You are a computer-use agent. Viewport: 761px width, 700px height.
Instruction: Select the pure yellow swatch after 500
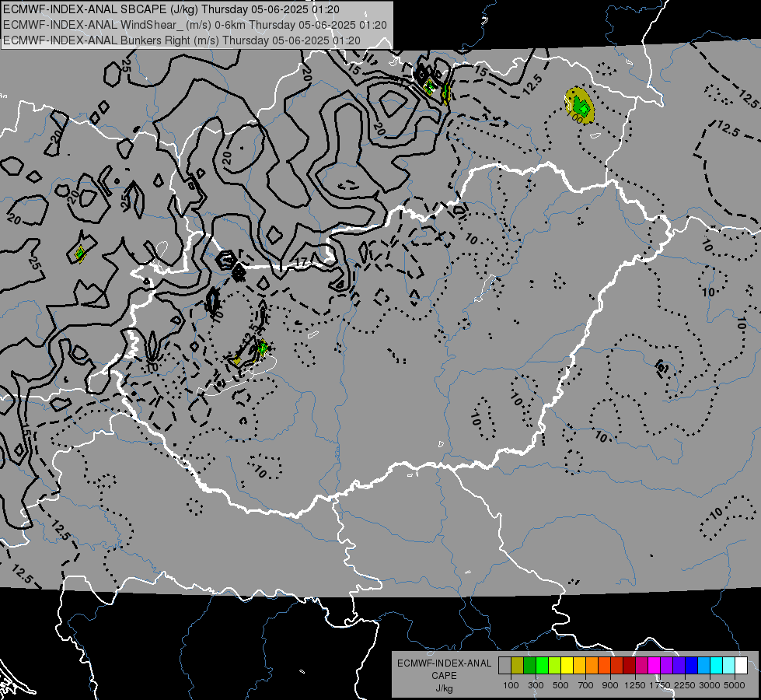567,665
